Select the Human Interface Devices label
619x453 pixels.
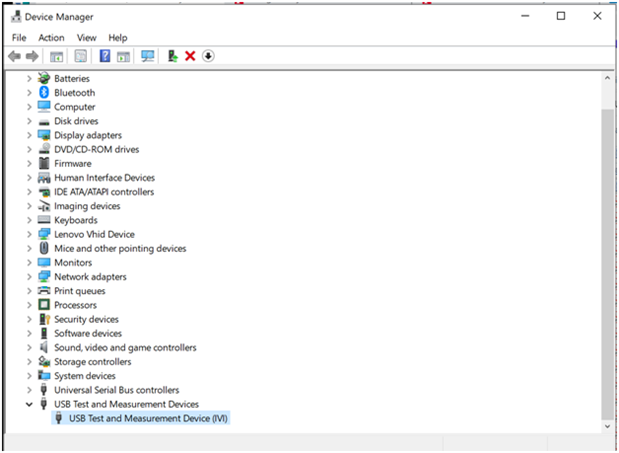105,178
